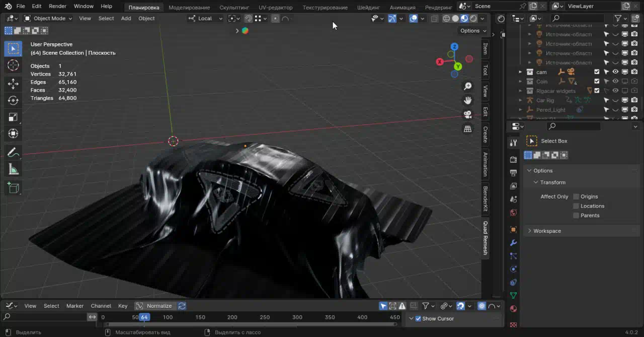The image size is (644, 337).
Task: Expand the Coin collection in outliner
Action: pyautogui.click(x=521, y=82)
